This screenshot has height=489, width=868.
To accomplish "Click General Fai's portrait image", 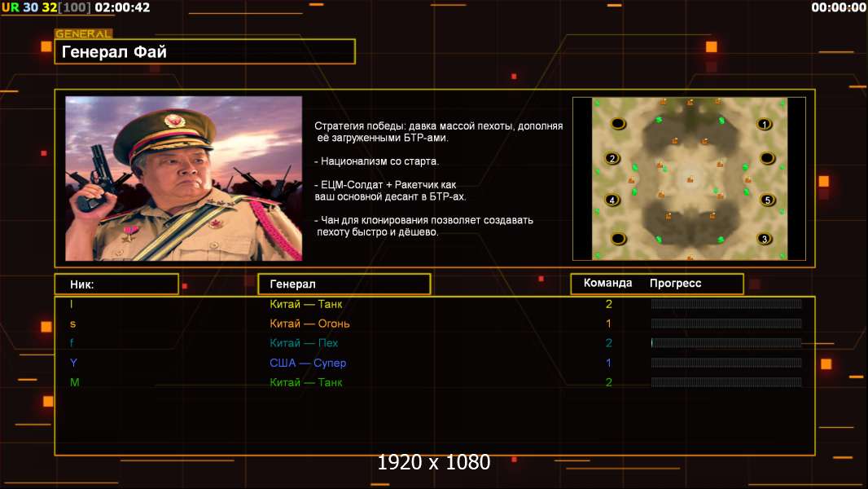I will tap(184, 178).
